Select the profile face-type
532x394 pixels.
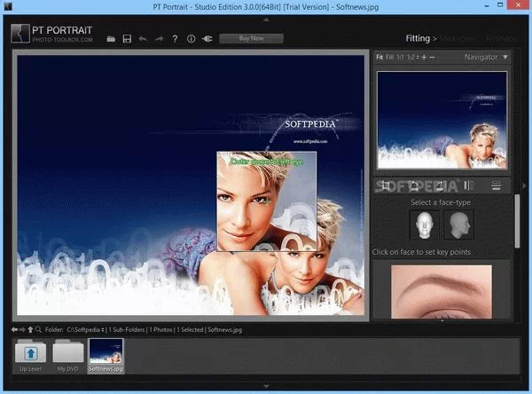coord(458,225)
